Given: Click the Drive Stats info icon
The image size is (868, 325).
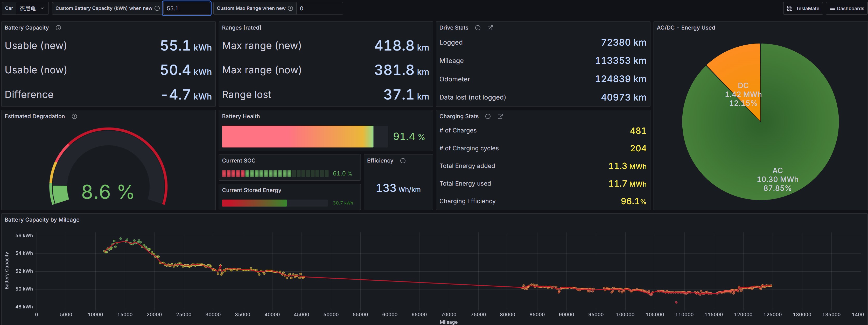Looking at the screenshot, I should click(478, 28).
